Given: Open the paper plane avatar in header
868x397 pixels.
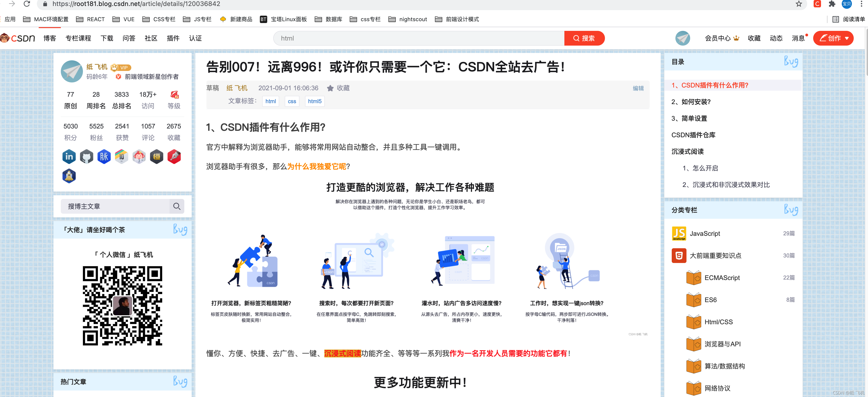Looking at the screenshot, I should click(x=683, y=38).
